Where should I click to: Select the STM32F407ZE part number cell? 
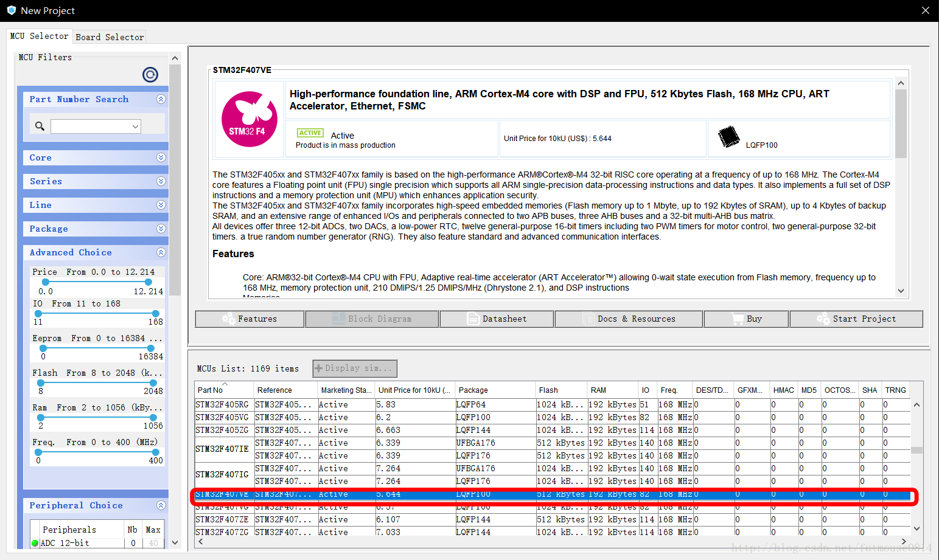pos(224,519)
